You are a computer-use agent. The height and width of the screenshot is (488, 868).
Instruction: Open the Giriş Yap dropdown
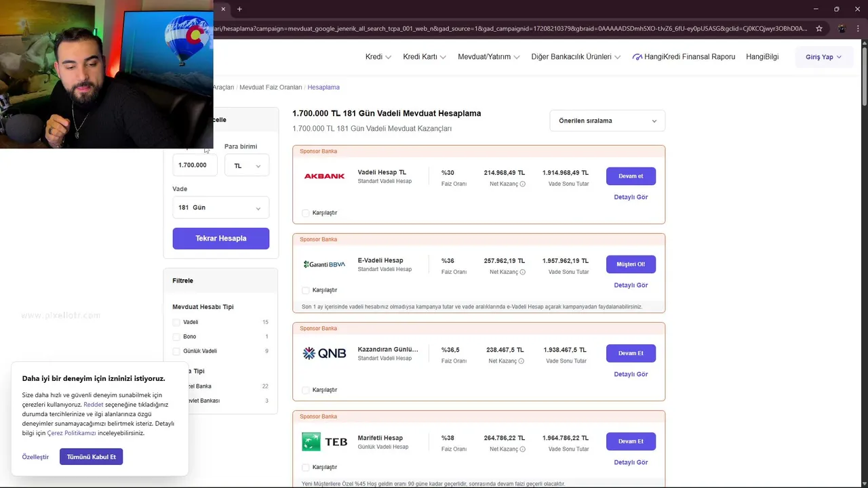tap(823, 57)
